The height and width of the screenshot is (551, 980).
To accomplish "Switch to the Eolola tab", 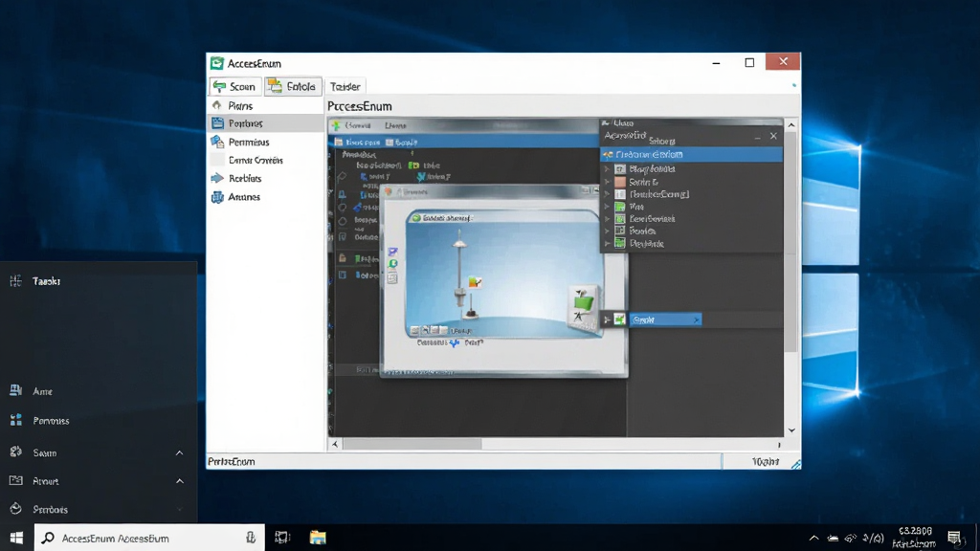I will tap(293, 86).
